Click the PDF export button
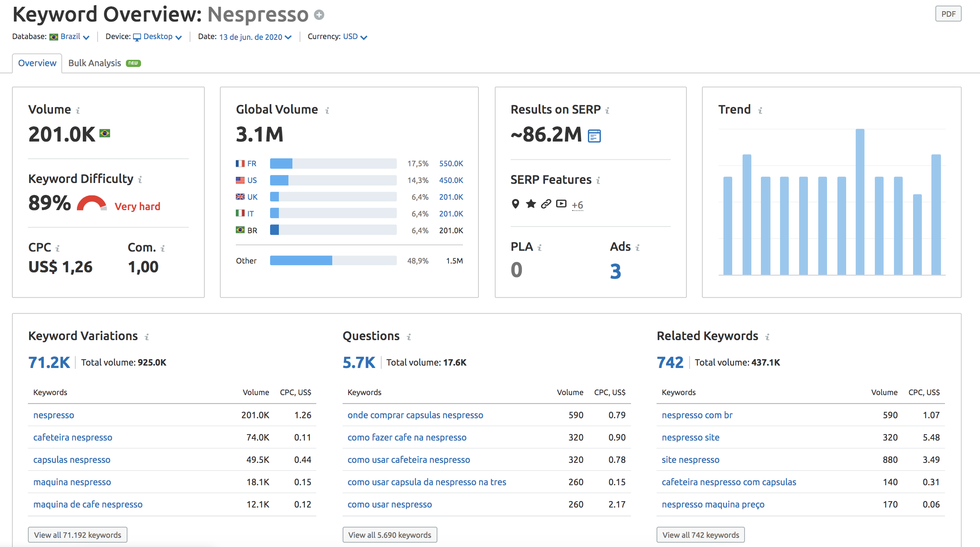Screen dimensions: 980x547 click(948, 14)
